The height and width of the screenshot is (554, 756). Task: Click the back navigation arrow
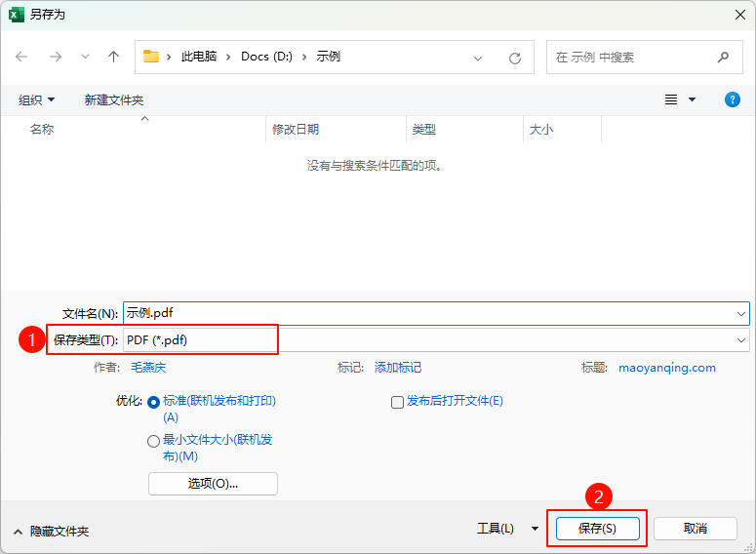[22, 57]
